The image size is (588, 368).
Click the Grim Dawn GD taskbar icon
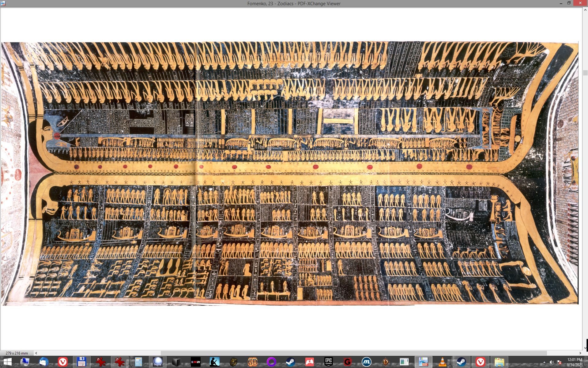[x=252, y=362]
